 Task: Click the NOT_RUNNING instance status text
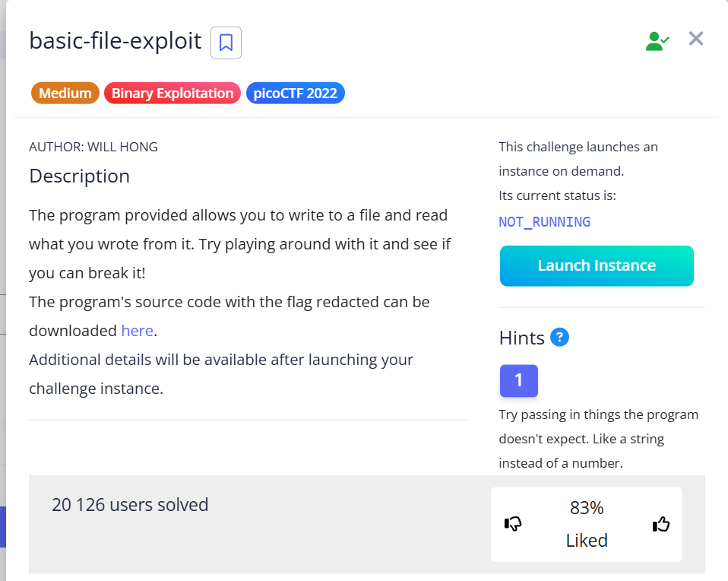[544, 222]
